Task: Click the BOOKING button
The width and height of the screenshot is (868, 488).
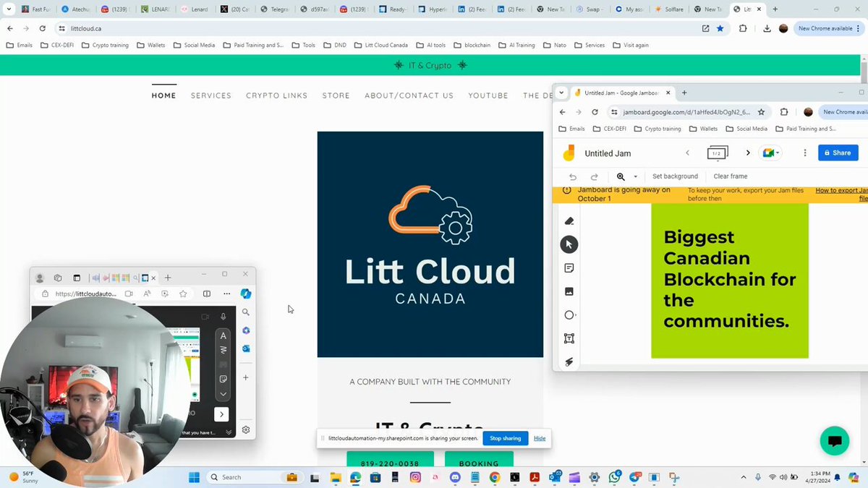Action: 479,460
